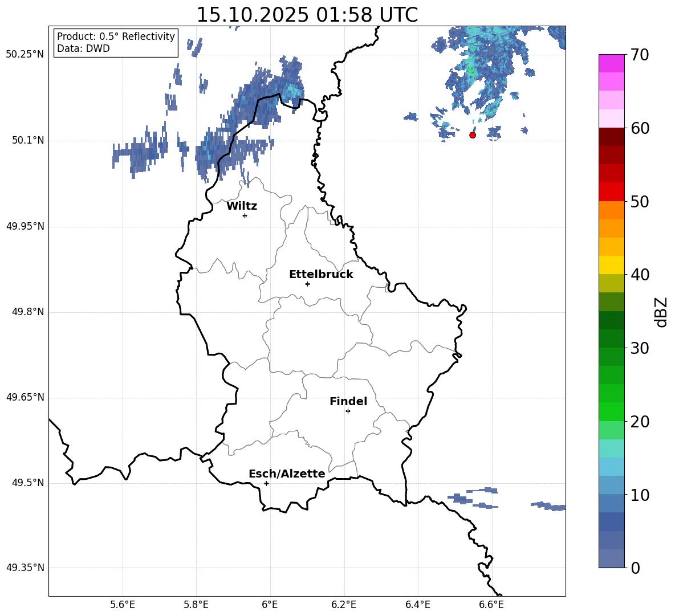Click the 49.35°N latitude label
This screenshot has width=675, height=616.
25,568
